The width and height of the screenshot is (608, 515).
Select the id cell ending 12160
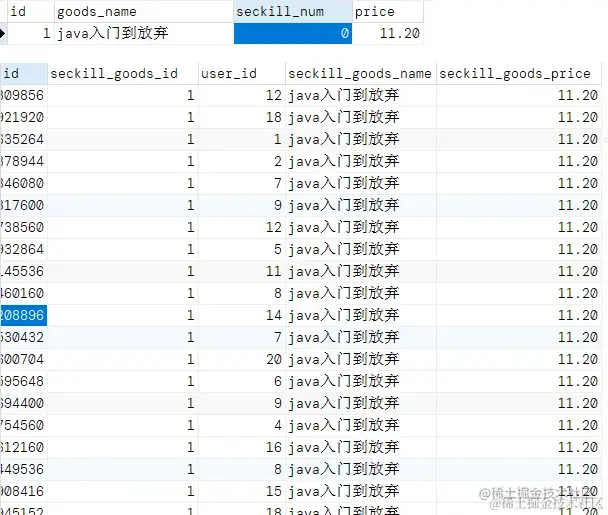(x=23, y=448)
